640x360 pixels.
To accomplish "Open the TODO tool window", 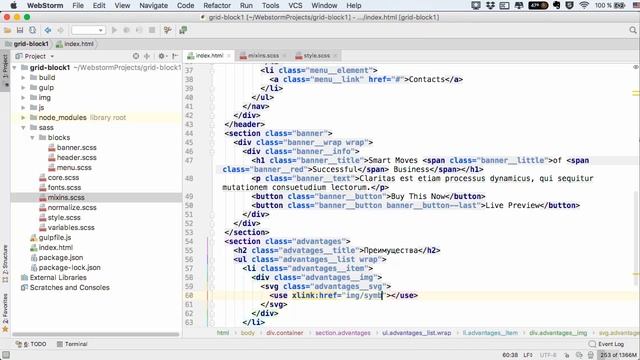I will pyautogui.click(x=31, y=344).
